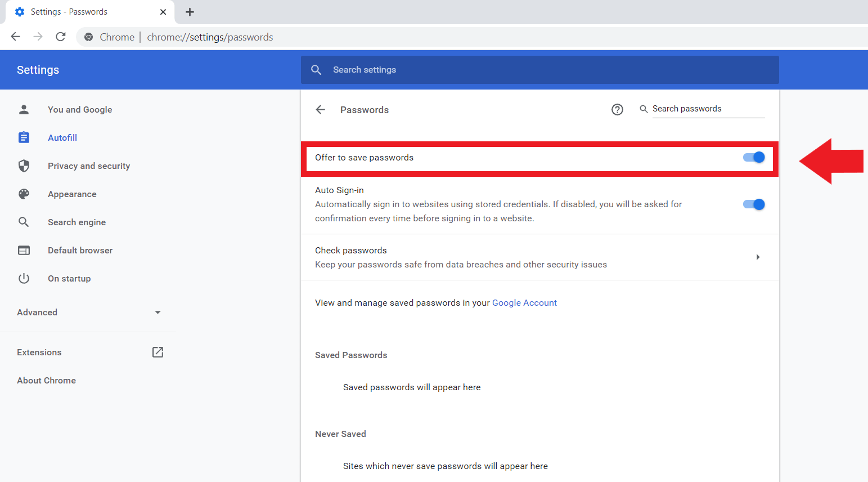Viewport: 868px width, 482px height.
Task: Click the browser back arrow
Action: (x=16, y=37)
